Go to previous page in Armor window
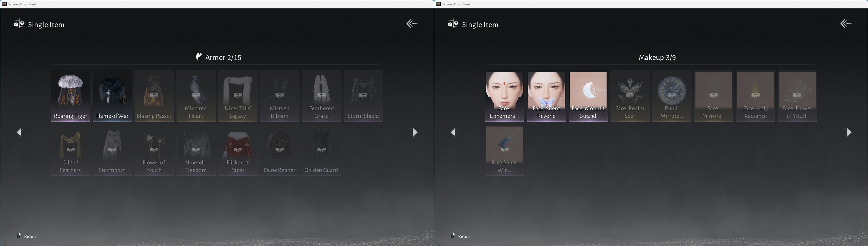This screenshot has height=246, width=868. tap(20, 132)
